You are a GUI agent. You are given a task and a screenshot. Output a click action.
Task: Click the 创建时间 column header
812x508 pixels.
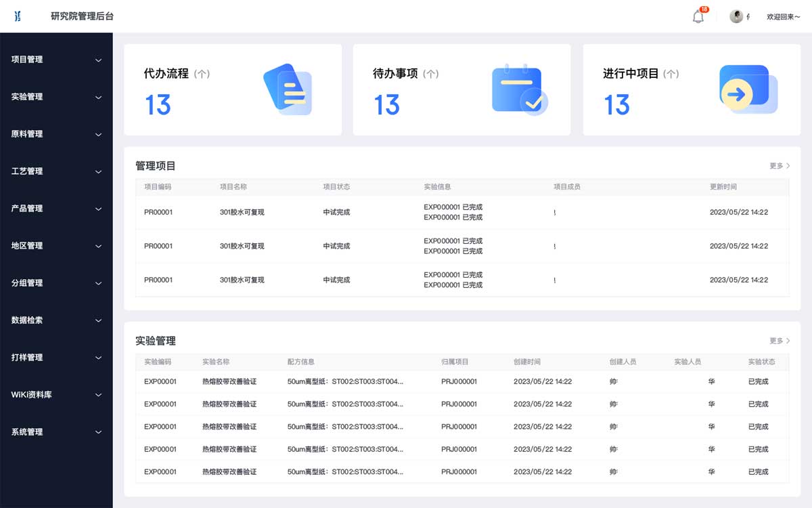(x=527, y=362)
